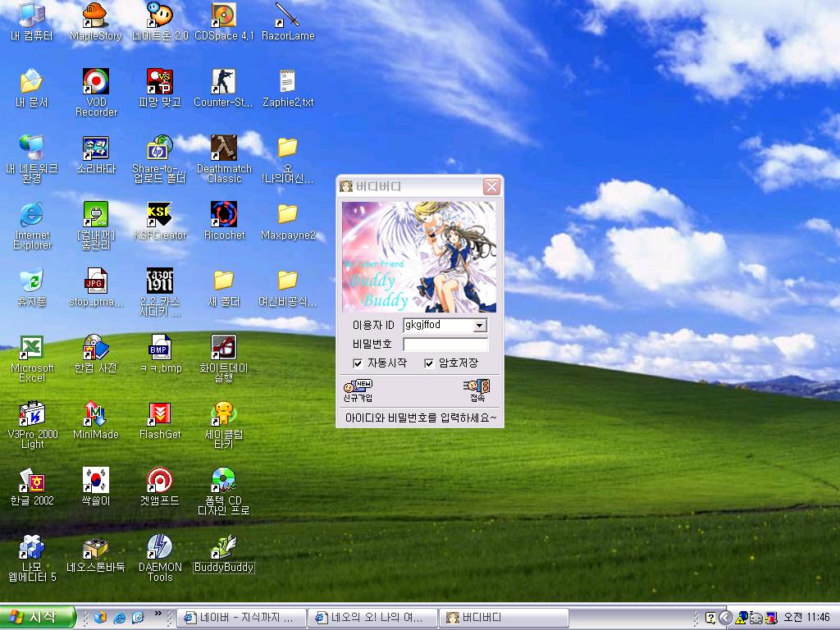Toggle the 자동시작 checkbox

coord(358,363)
